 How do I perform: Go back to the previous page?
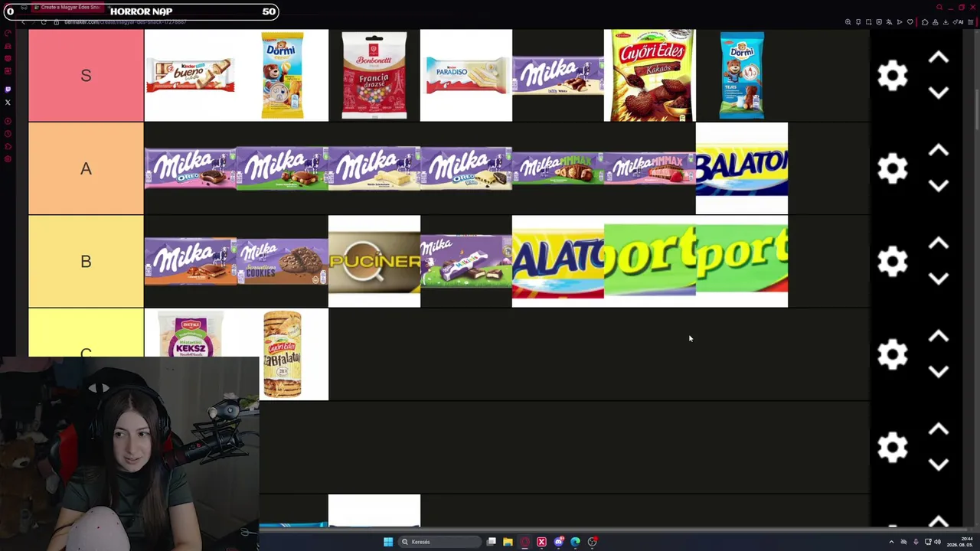[23, 22]
